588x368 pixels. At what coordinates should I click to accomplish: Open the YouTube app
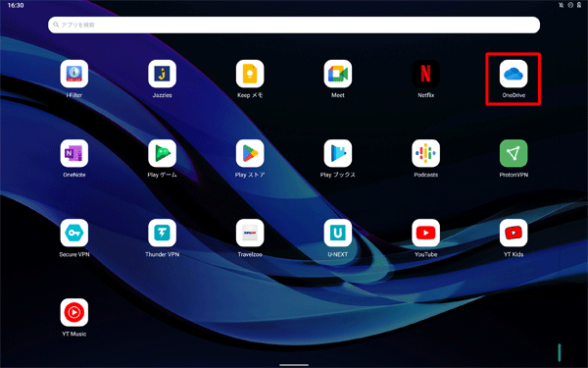coord(425,233)
